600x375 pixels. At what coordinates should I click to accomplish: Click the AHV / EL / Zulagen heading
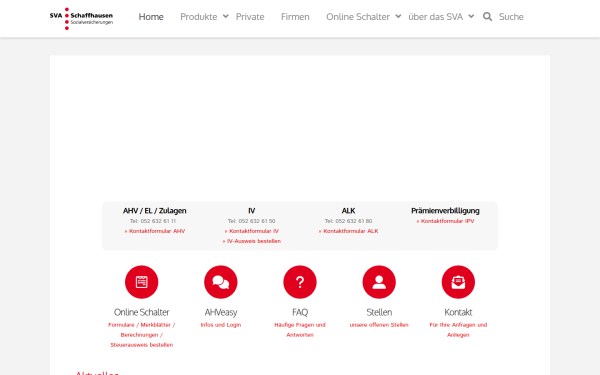click(155, 211)
